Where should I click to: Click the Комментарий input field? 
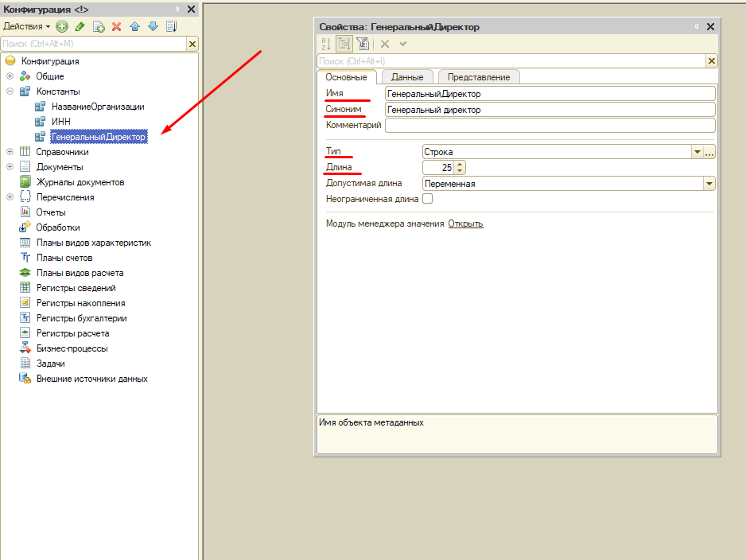(x=550, y=126)
